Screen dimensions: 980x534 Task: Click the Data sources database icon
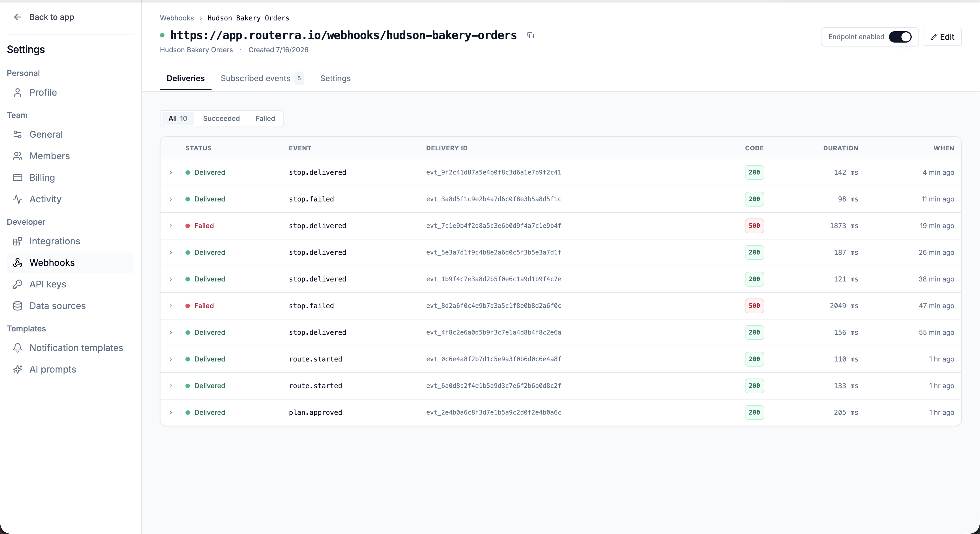18,306
